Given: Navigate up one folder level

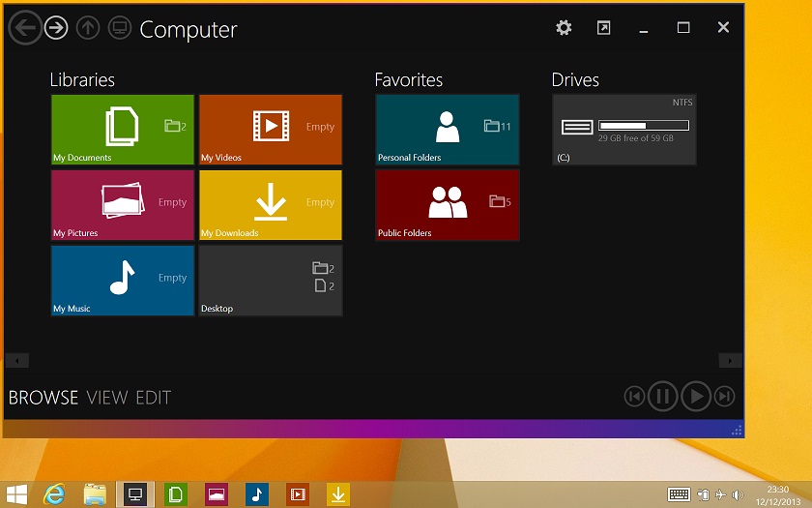Looking at the screenshot, I should (x=88, y=27).
